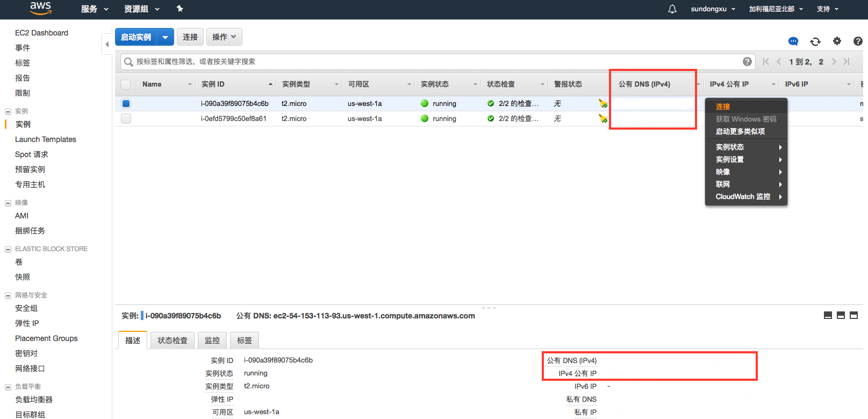This screenshot has width=868, height=419.
Task: Collapse the Images sidebar section
Action: pos(8,203)
